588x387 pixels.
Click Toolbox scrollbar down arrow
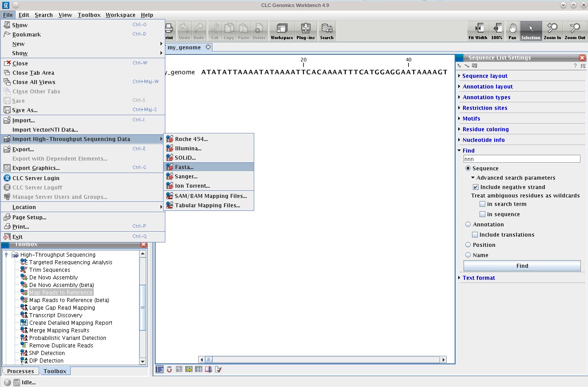(143, 361)
